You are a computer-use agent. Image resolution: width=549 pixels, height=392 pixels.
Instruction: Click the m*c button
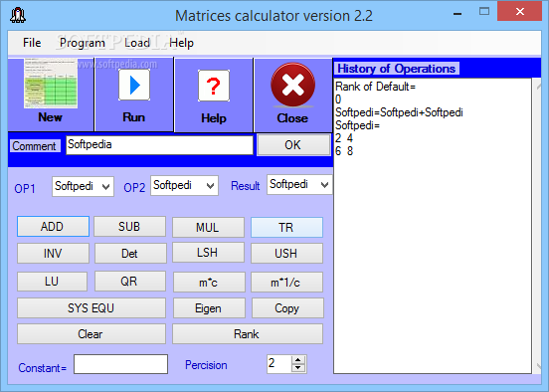[x=209, y=282]
